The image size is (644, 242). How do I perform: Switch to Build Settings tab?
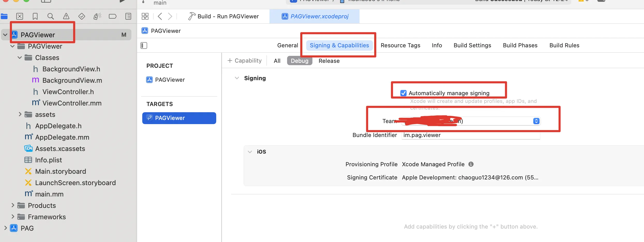click(472, 45)
